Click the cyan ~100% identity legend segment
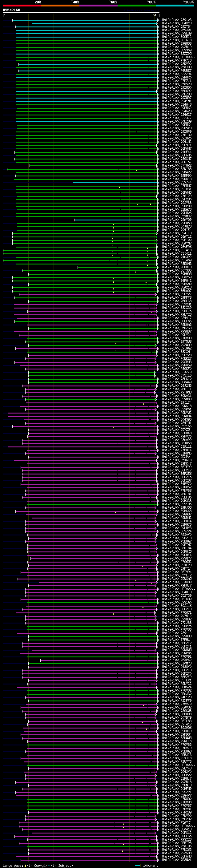The image size is (197, 868). point(175,6)
